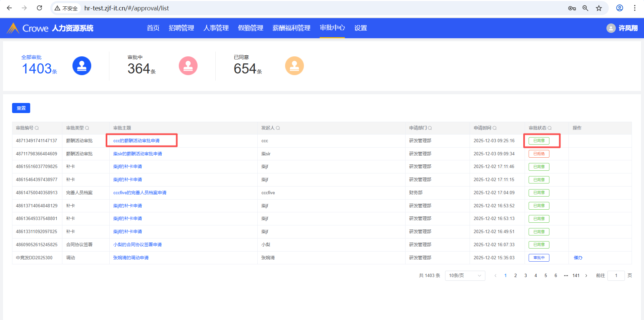
Task: Click the 审批主题 column header
Action: point(122,128)
